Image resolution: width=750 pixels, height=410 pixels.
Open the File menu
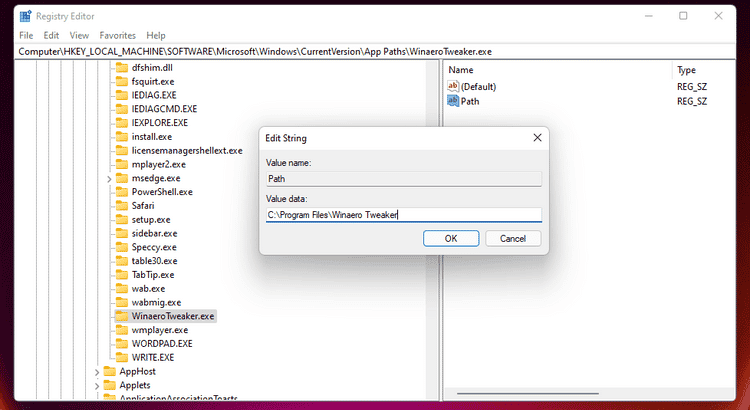pyautogui.click(x=26, y=35)
